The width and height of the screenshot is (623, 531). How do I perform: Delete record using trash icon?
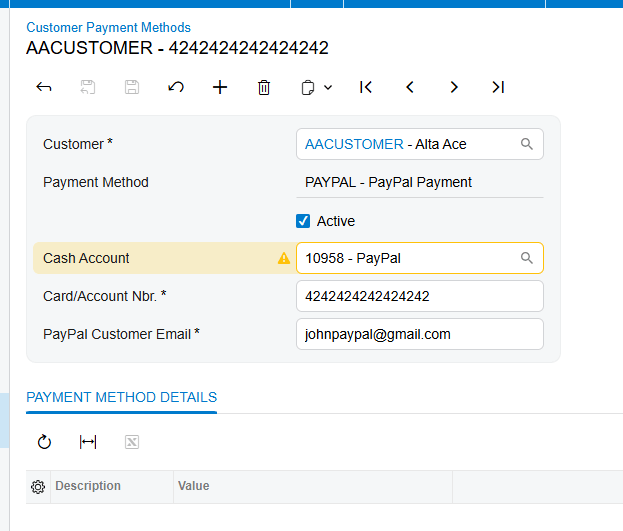(x=264, y=87)
